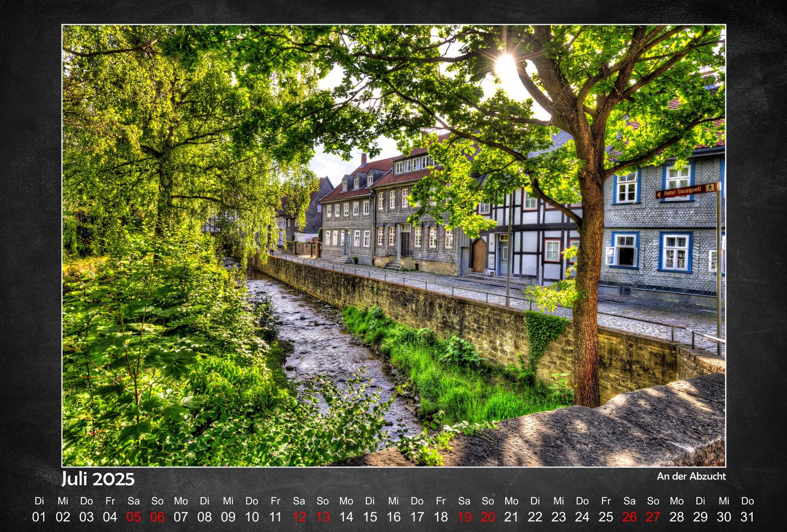This screenshot has width=787, height=532.
Task: Click the "Juli 2025" month title
Action: (98, 479)
